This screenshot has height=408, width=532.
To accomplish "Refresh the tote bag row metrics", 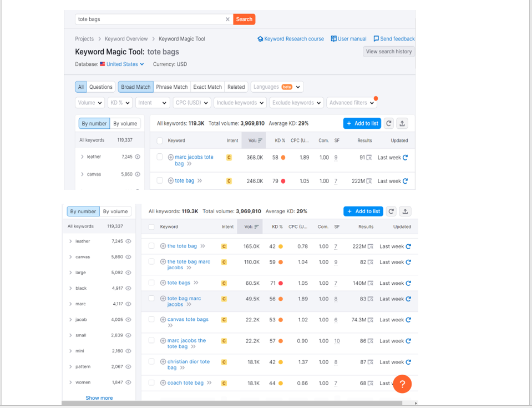I will [x=405, y=181].
